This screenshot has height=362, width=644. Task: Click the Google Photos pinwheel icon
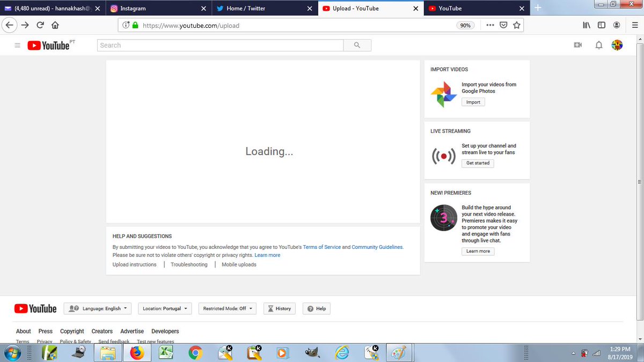pos(444,94)
